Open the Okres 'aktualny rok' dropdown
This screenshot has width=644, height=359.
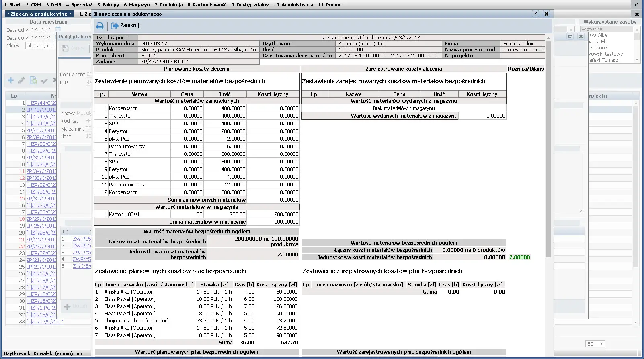click(41, 46)
